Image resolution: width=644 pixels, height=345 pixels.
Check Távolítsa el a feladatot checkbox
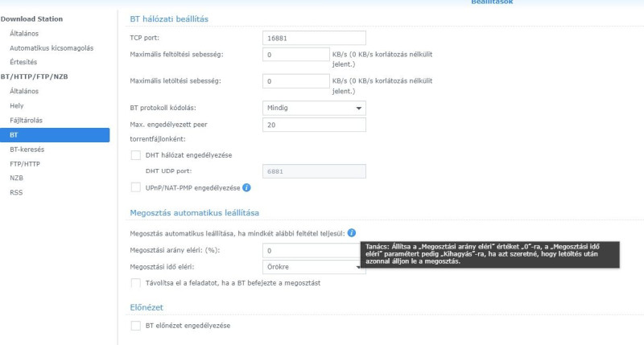pos(135,283)
